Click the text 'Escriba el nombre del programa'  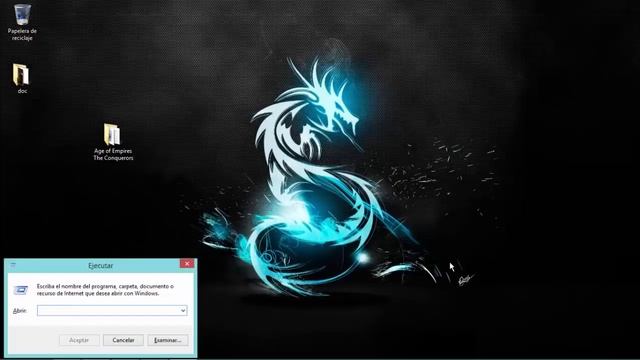coord(76,286)
